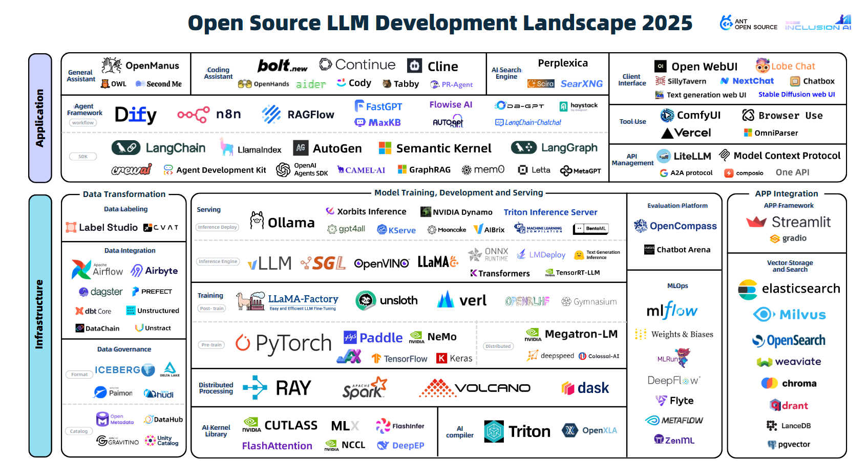
Task: Click the OpenManus logo icon
Action: (111, 65)
